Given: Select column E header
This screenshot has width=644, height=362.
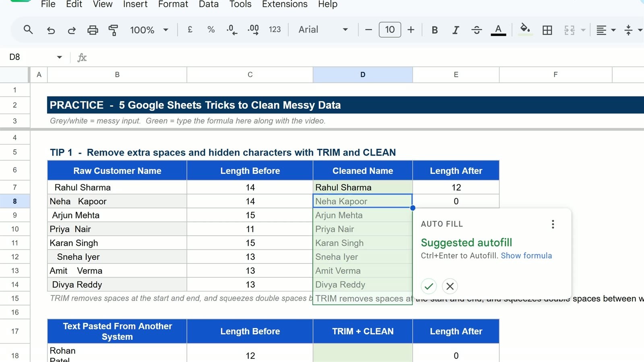Looking at the screenshot, I should tap(456, 75).
